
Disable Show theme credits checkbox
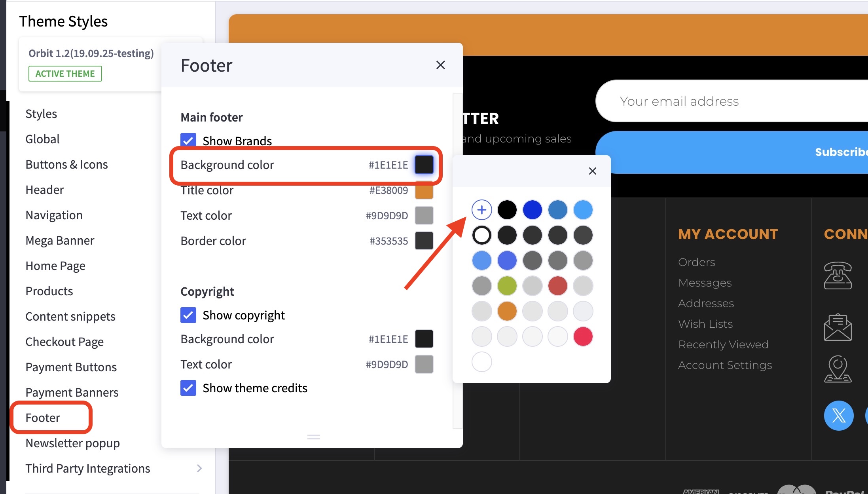188,388
